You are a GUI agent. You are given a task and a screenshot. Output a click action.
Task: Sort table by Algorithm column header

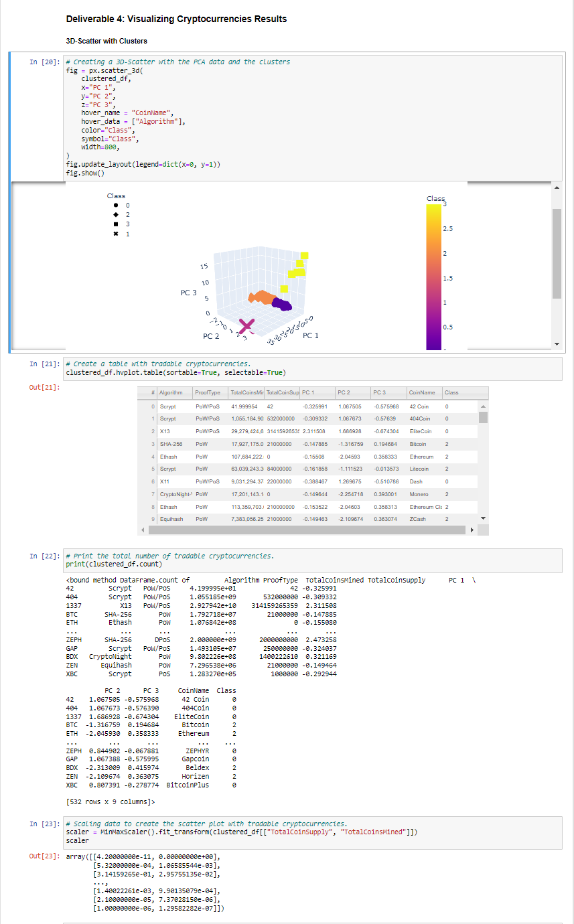click(170, 392)
